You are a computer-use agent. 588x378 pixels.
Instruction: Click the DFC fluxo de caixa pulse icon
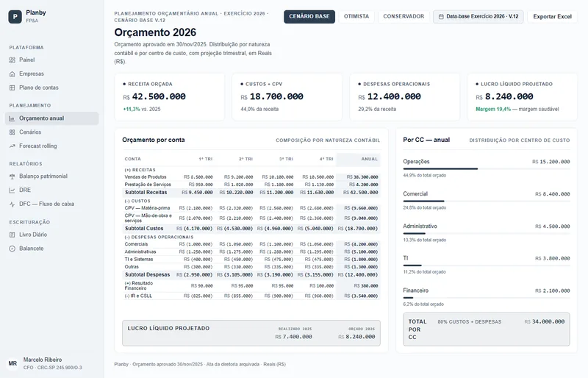12,204
